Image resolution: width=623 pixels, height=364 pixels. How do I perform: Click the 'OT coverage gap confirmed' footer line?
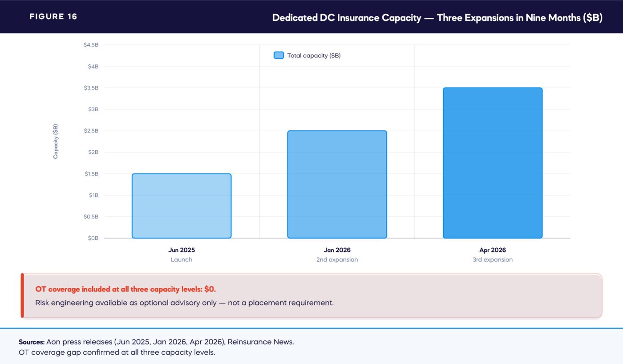click(117, 352)
